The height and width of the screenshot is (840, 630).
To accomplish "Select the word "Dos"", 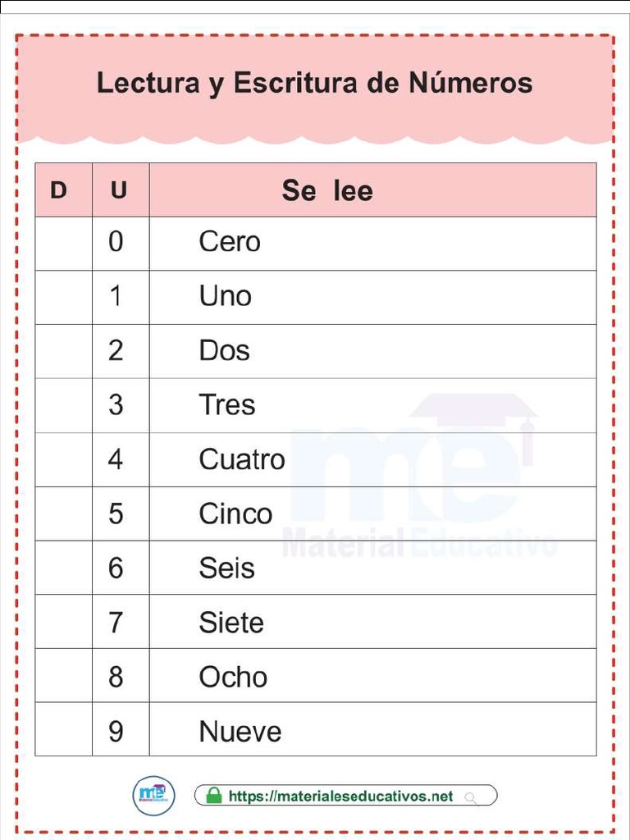I will click(223, 351).
